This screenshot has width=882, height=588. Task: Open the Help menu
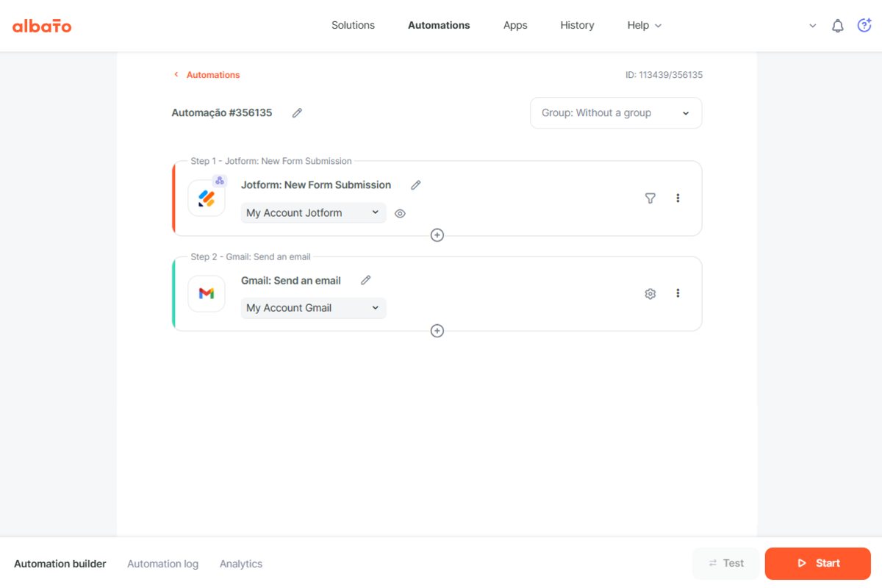click(644, 26)
